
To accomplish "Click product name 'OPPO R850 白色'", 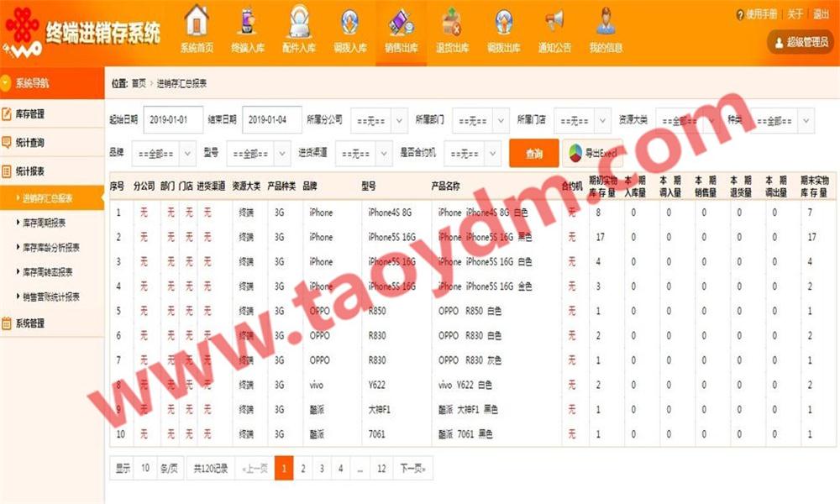I will (470, 311).
